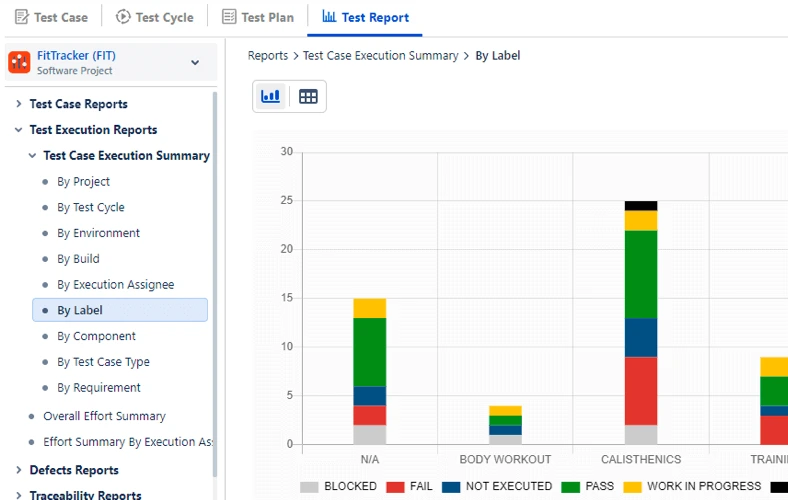Switch to the bar chart view icon
Image resolution: width=788 pixels, height=500 pixels.
270,96
